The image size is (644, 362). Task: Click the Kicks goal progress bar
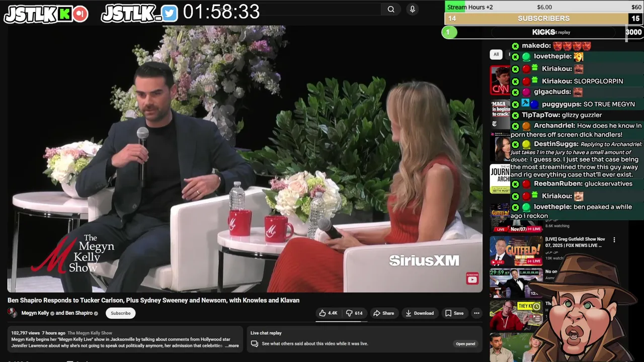tap(542, 32)
